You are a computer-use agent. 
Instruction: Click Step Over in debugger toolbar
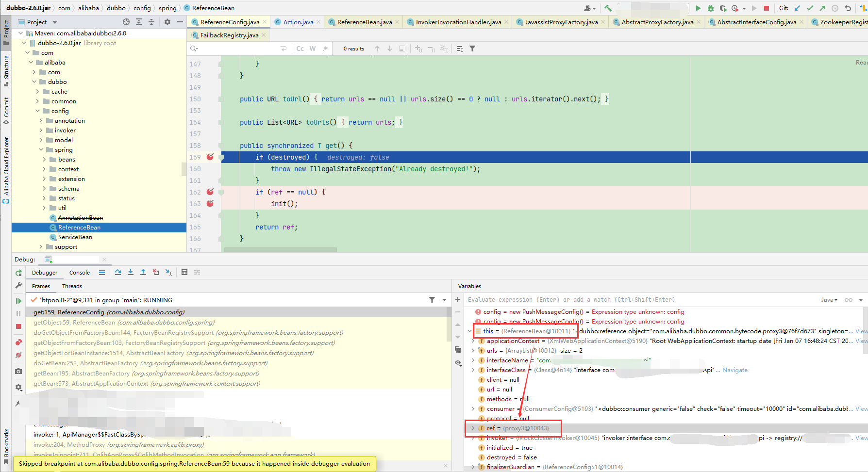(x=118, y=273)
